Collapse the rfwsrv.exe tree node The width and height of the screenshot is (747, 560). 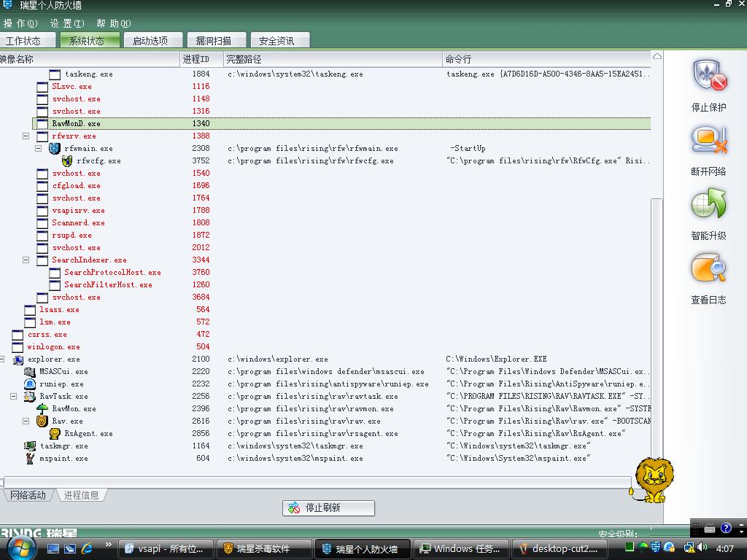[26, 136]
